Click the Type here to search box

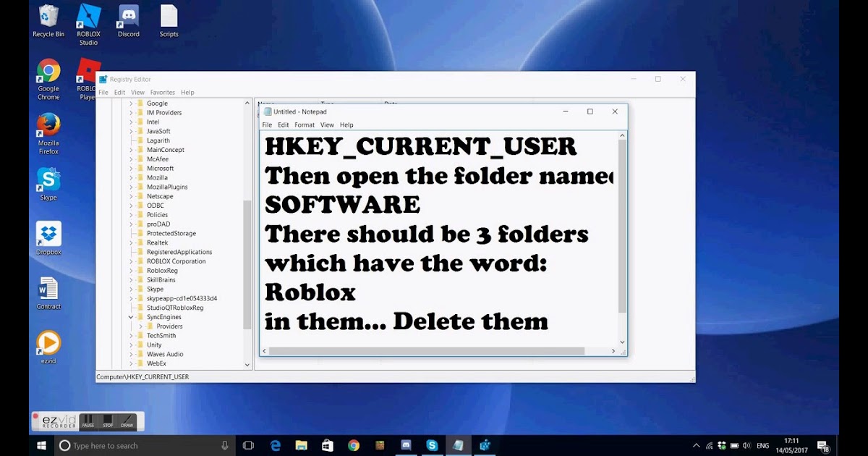coord(144,445)
